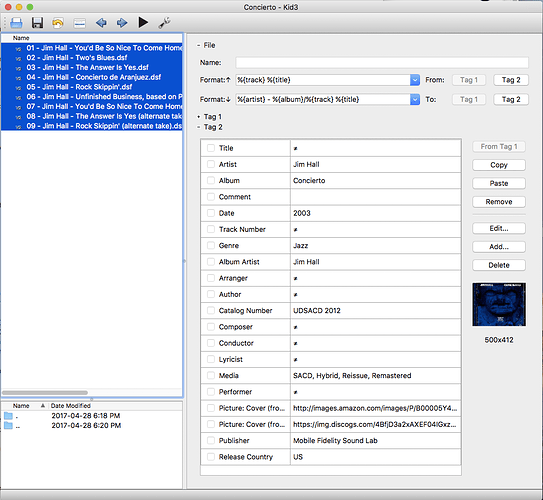The height and width of the screenshot is (500, 543).
Task: Go to next file with right arrow
Action: [x=122, y=23]
